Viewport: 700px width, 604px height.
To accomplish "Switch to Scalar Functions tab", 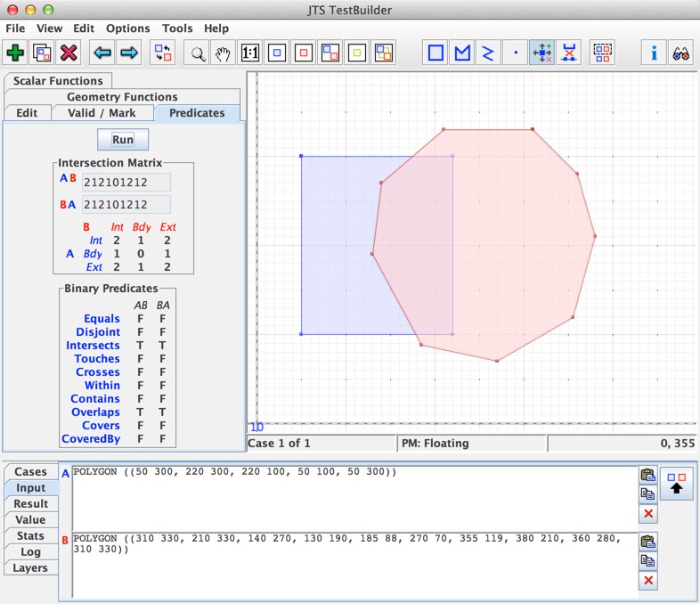I will [58, 81].
